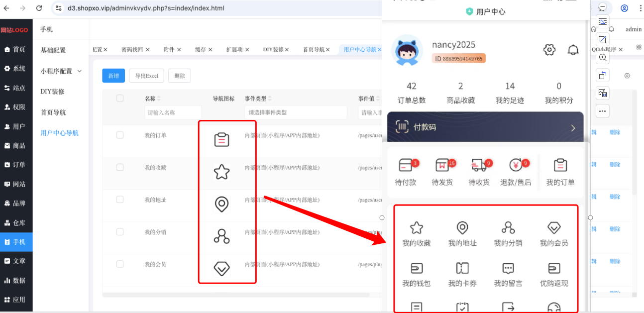Close the 缓存 tab
Image resolution: width=644 pixels, height=313 pixels.
211,50
